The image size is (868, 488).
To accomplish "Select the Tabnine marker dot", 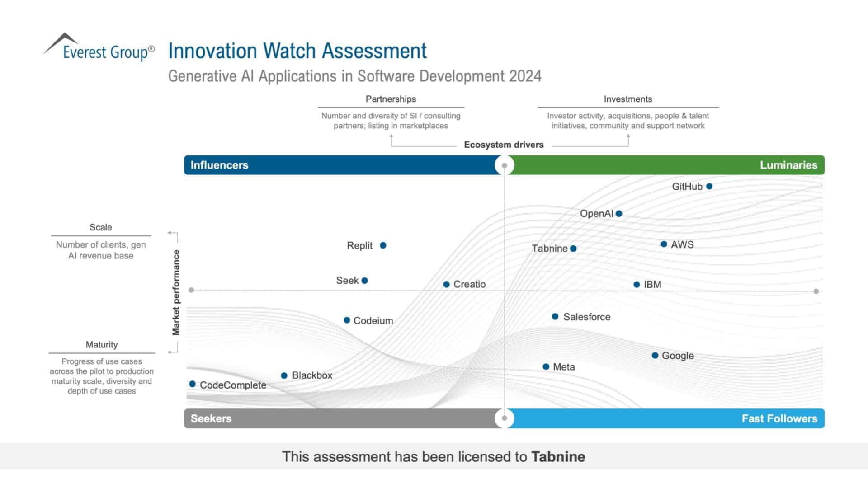I will tap(573, 249).
